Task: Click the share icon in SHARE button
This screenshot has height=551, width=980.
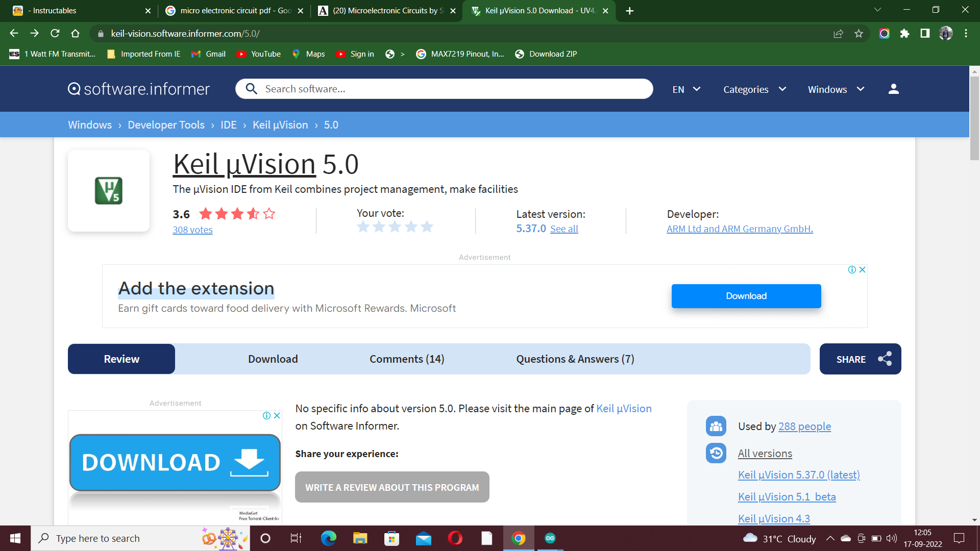Action: (885, 359)
